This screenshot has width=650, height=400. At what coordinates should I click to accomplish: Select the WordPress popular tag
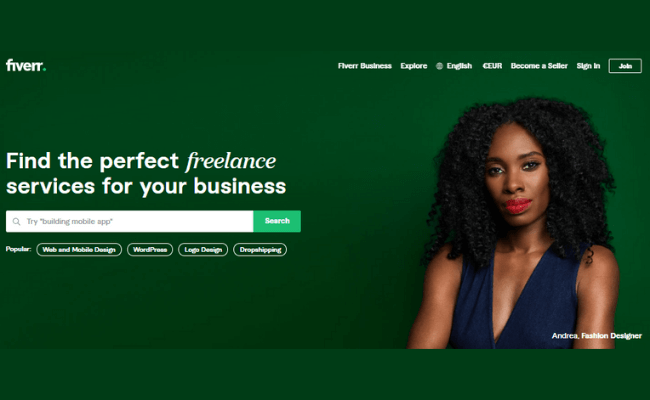coord(150,250)
